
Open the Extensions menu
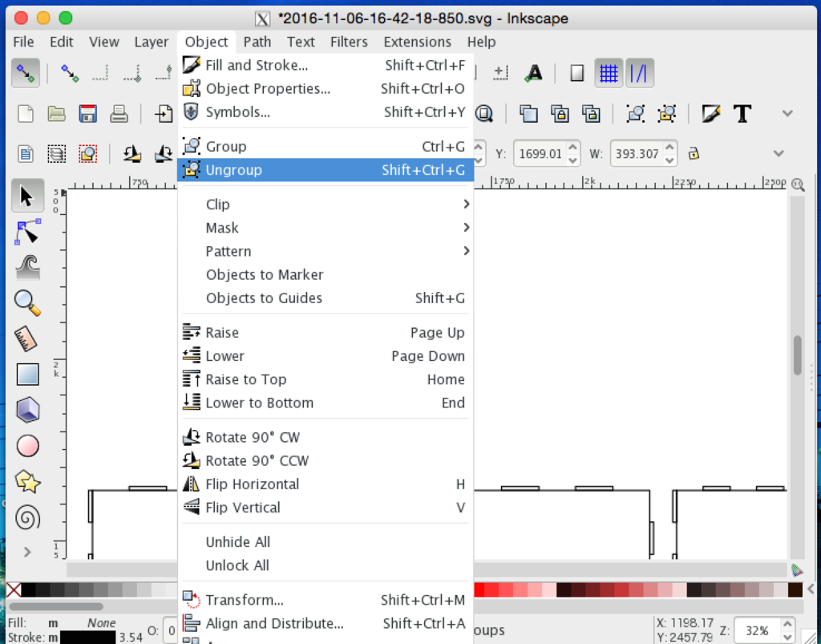(x=417, y=42)
